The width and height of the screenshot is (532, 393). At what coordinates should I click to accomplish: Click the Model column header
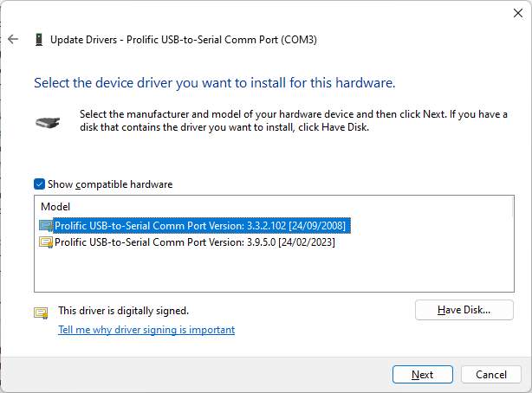click(55, 207)
